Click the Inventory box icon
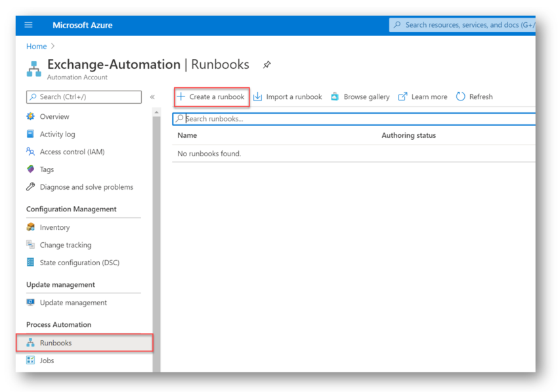The height and width of the screenshot is (392, 558). pos(31,227)
